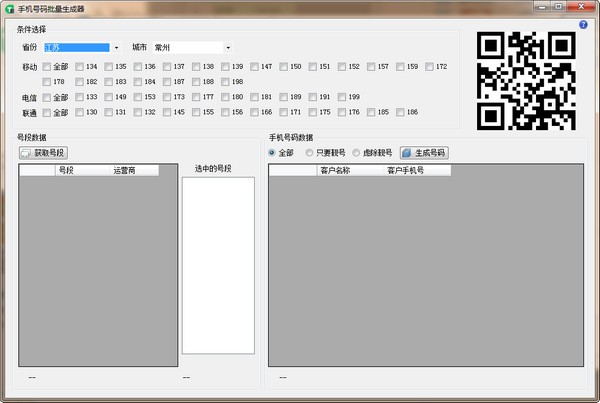The image size is (600, 403).
Task: Tick the 166 prefix checkbox
Action: 254,113
